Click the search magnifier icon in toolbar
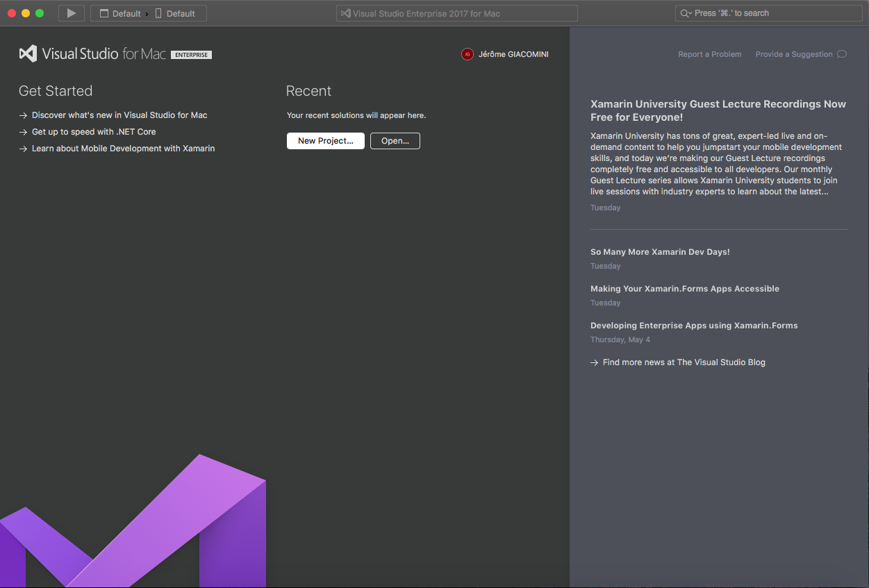This screenshot has height=588, width=869. tap(685, 13)
